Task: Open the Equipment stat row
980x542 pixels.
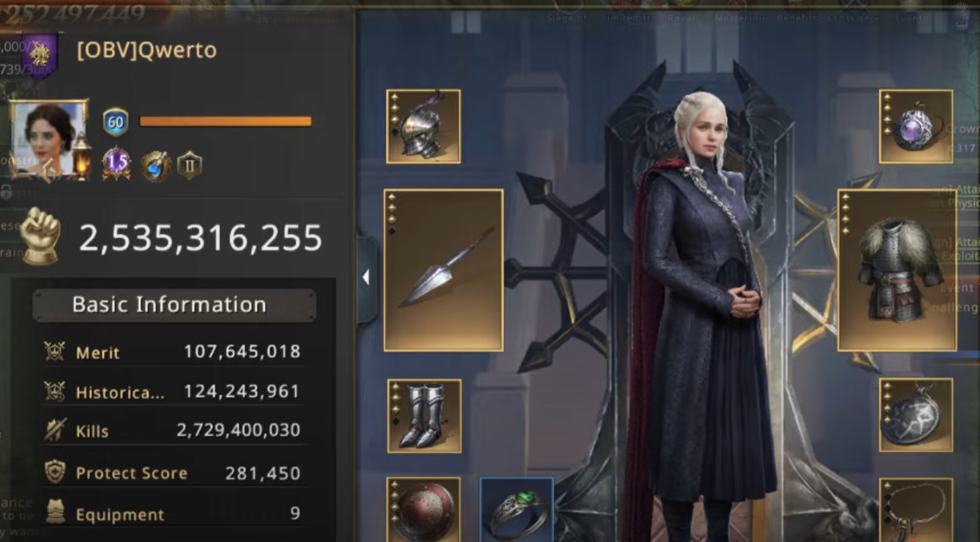Action: click(173, 514)
